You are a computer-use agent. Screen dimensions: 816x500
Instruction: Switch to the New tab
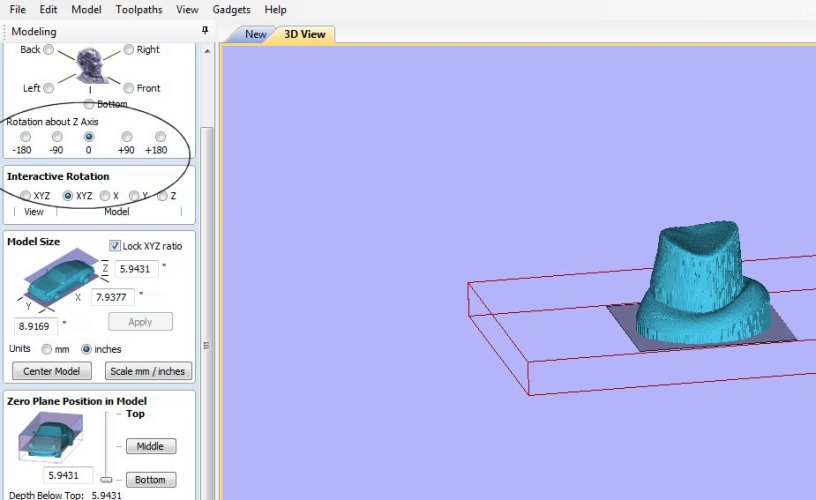pos(256,34)
